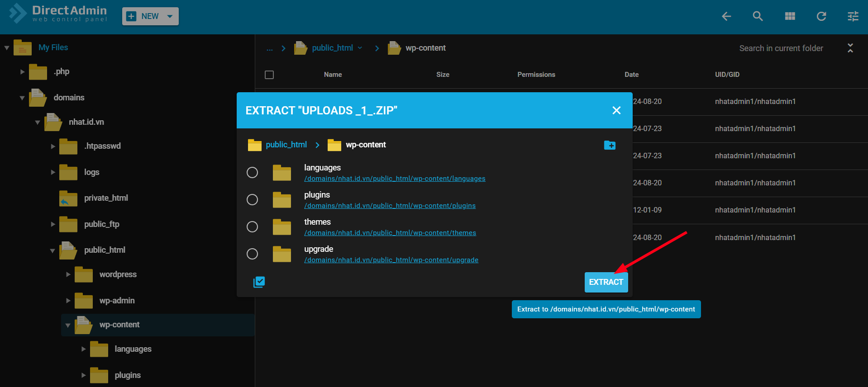Screen dimensions: 868x387
Task: Select the plugins item in left tree
Action: point(128,375)
